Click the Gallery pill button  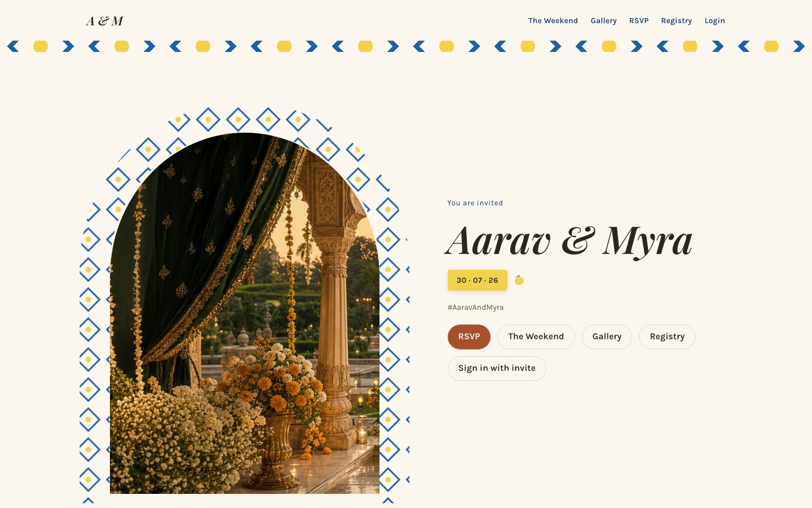tap(607, 337)
